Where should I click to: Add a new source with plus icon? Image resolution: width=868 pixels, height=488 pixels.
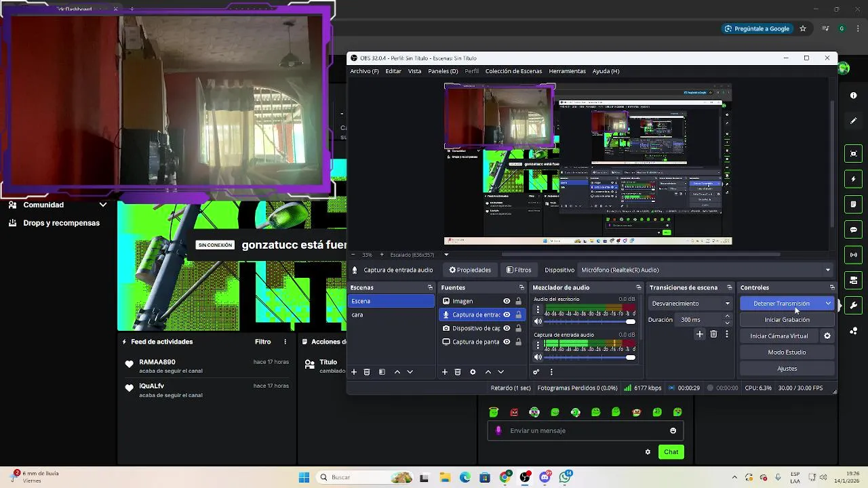[445, 372]
